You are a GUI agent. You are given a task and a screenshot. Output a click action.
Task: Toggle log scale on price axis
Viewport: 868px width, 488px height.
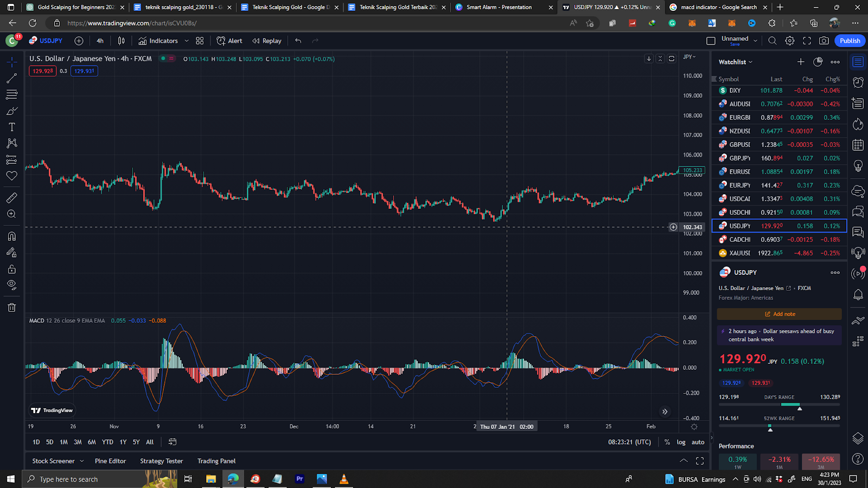tap(681, 442)
